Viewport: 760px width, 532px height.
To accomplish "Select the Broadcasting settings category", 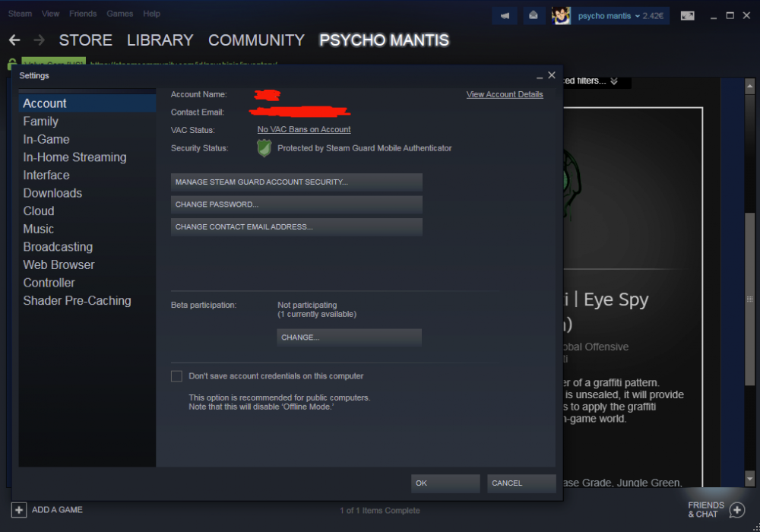I will click(x=87, y=246).
